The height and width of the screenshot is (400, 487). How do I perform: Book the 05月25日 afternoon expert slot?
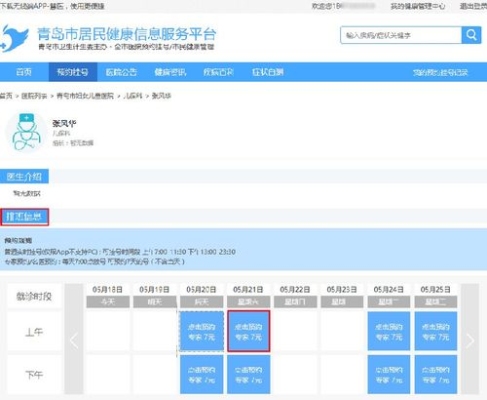point(436,374)
